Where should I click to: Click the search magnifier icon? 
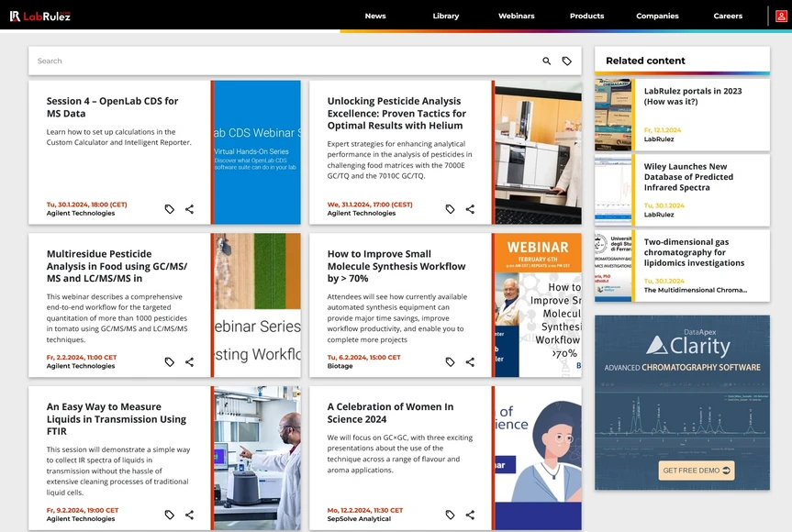547,61
